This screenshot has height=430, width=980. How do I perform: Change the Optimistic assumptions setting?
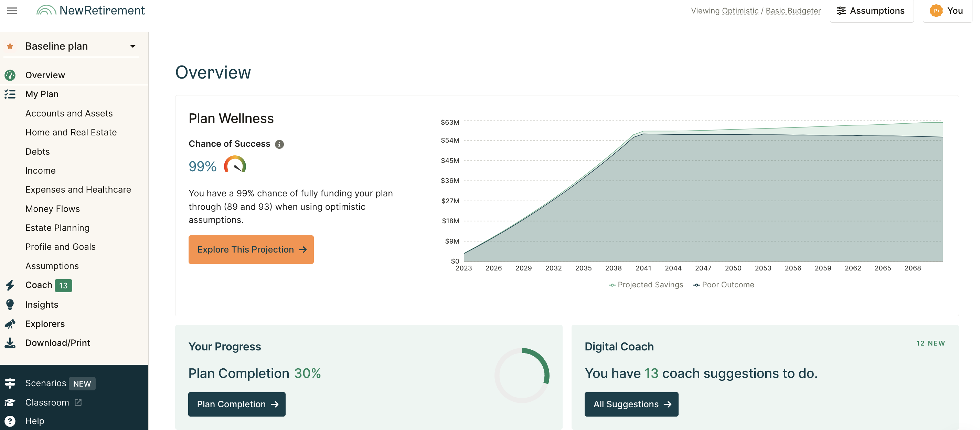click(x=740, y=11)
